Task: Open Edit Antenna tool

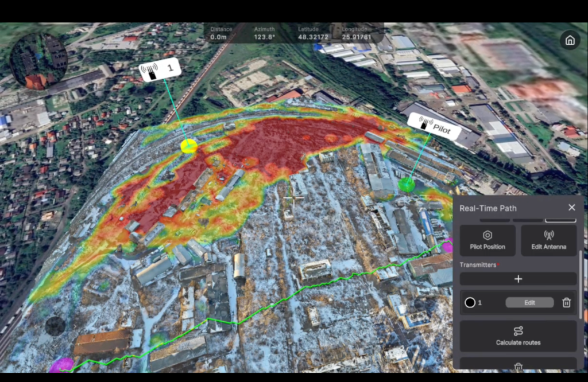Action: click(x=548, y=240)
